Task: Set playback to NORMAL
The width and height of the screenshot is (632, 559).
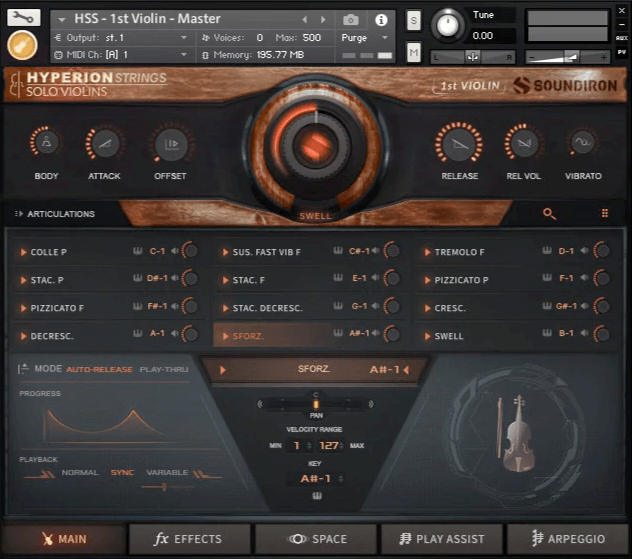Action: 80,472
